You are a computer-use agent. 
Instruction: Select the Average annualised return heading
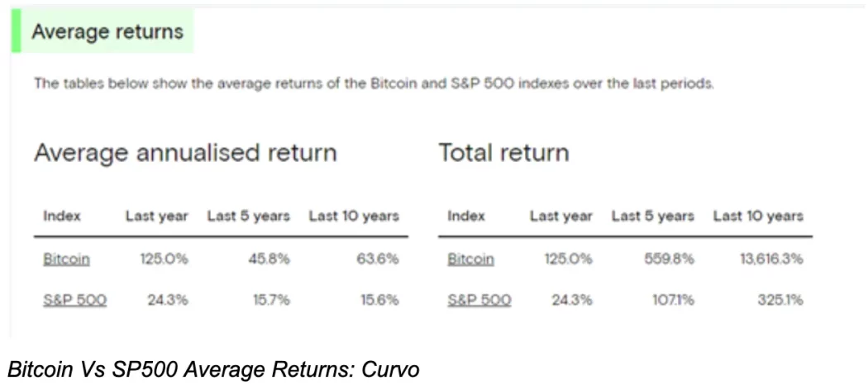pyautogui.click(x=185, y=153)
